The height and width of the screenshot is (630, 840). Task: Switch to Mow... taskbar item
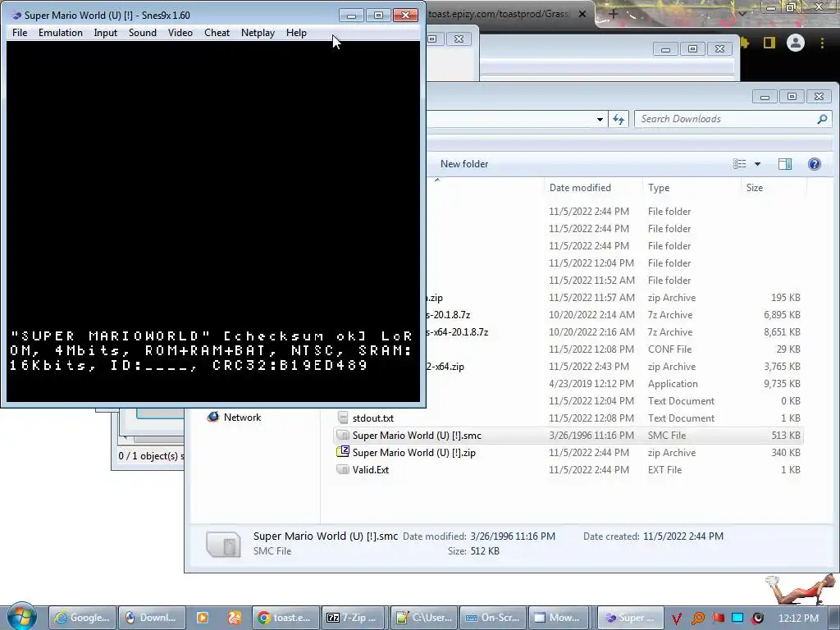[558, 618]
